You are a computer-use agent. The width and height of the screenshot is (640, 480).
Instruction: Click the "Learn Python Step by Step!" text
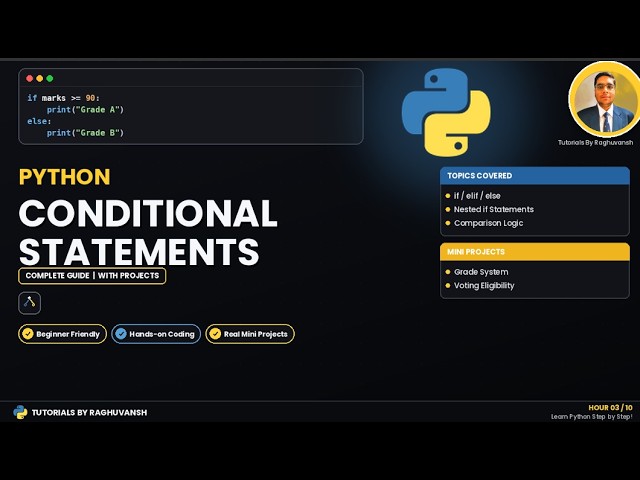(x=592, y=417)
